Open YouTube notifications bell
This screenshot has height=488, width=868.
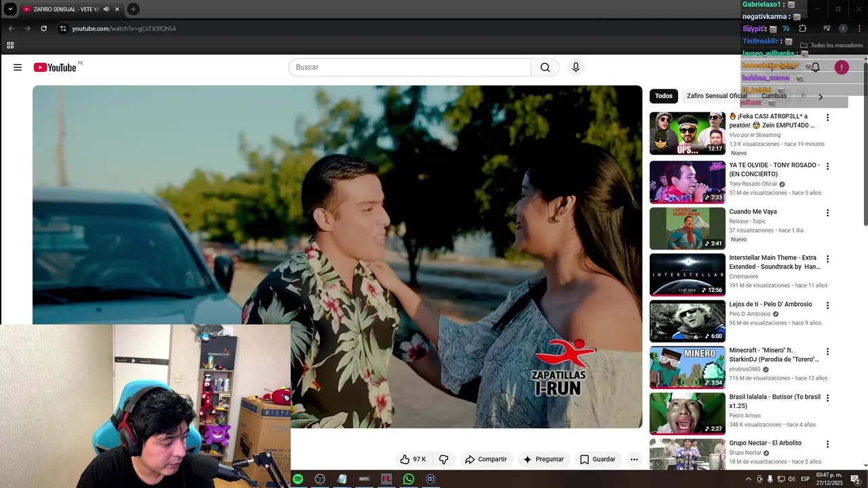coord(816,67)
